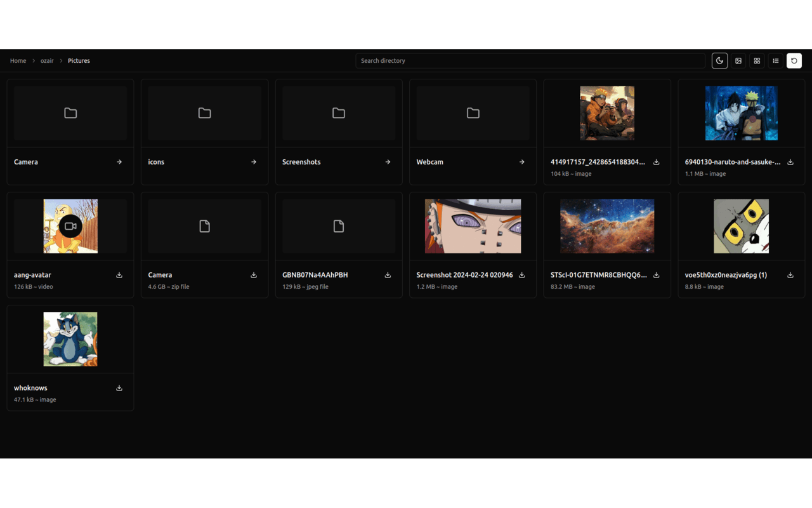
Task: Toggle image thumbnail previews
Action: [738, 60]
